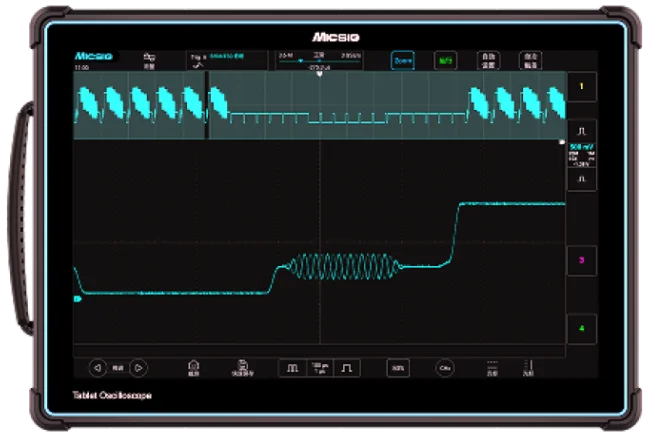This screenshot has height=437, width=650.
Task: Tap the quick save icon
Action: coord(243,368)
